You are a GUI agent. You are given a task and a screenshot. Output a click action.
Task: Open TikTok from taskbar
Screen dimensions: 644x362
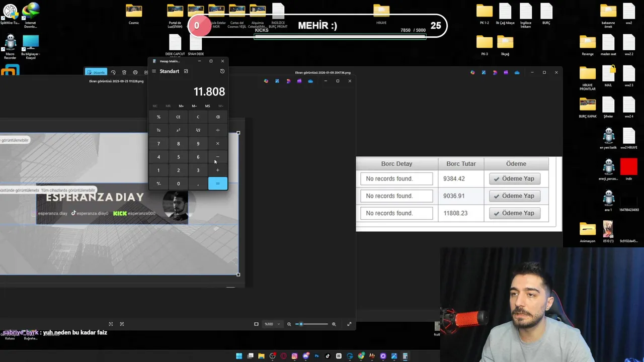coord(328,356)
